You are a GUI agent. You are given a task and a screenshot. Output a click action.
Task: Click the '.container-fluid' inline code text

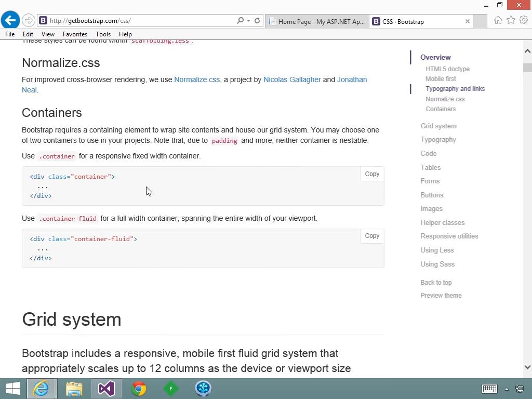pos(68,219)
